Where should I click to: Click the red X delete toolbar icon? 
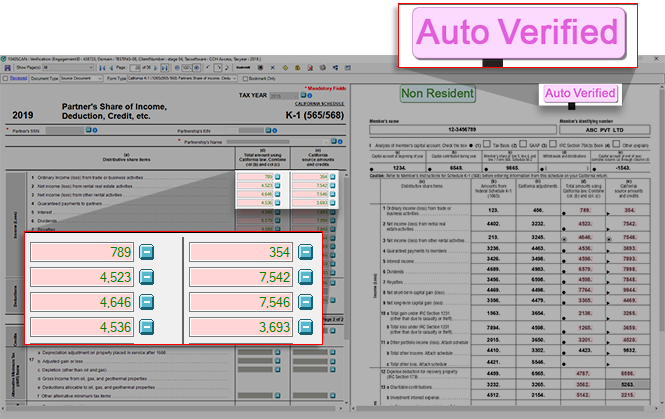(310, 68)
